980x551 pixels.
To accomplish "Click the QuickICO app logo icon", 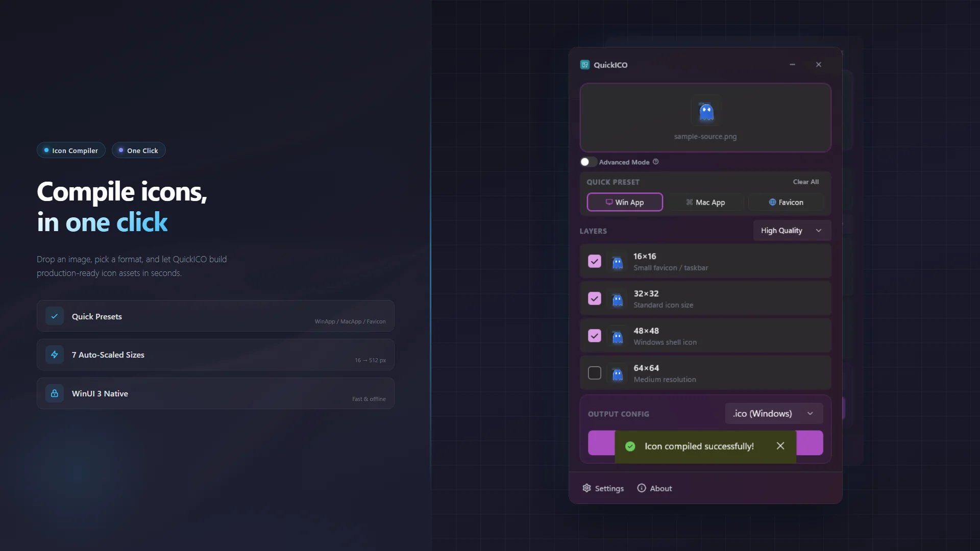I will tap(585, 65).
